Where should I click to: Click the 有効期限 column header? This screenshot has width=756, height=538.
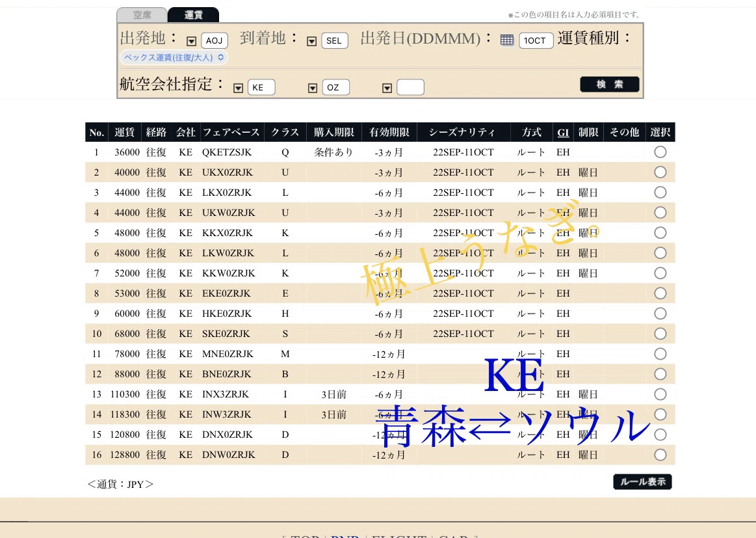(x=389, y=132)
